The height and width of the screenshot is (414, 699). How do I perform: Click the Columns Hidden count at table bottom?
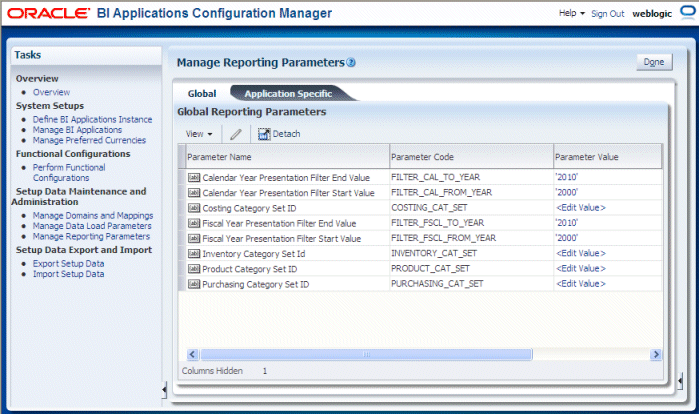pos(265,371)
